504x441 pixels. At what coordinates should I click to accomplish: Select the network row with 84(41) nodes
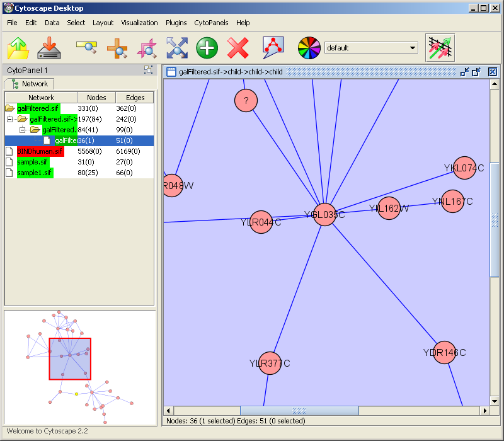click(x=79, y=130)
